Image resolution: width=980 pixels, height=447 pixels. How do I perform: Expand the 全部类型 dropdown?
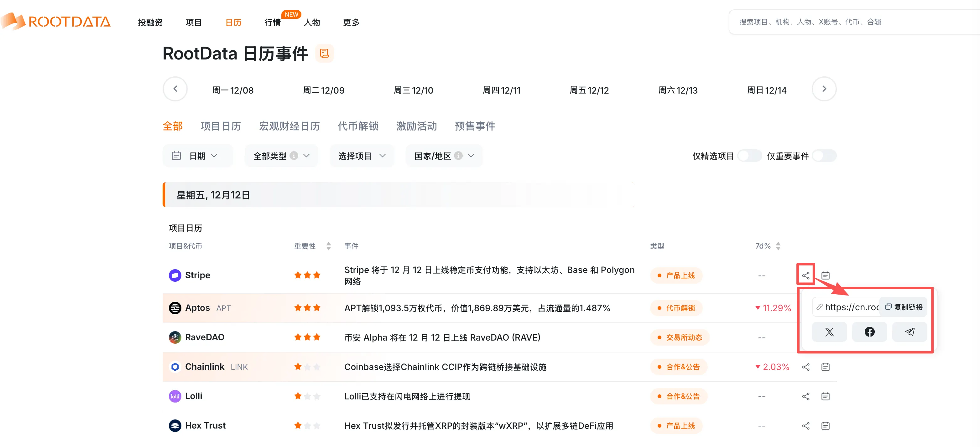click(281, 156)
